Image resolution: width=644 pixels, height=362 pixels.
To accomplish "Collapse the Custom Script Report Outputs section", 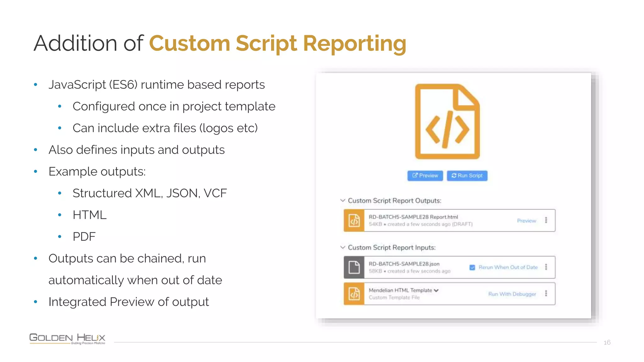I will coord(343,200).
